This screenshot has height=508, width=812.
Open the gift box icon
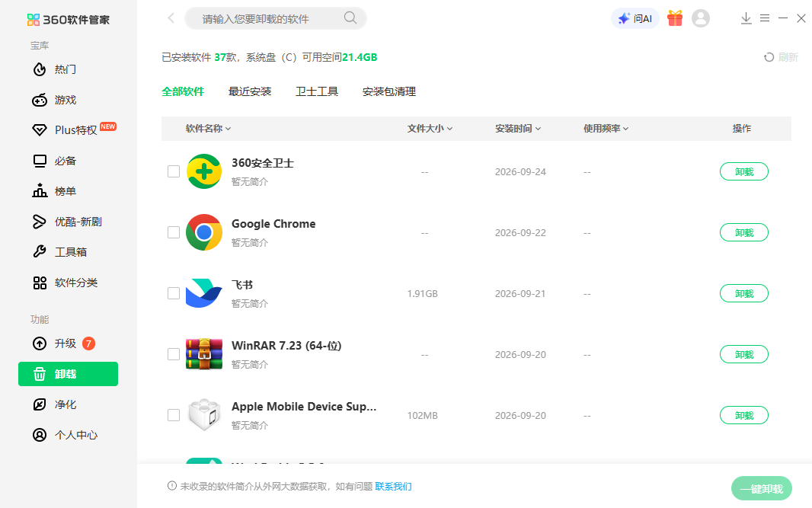tap(675, 18)
